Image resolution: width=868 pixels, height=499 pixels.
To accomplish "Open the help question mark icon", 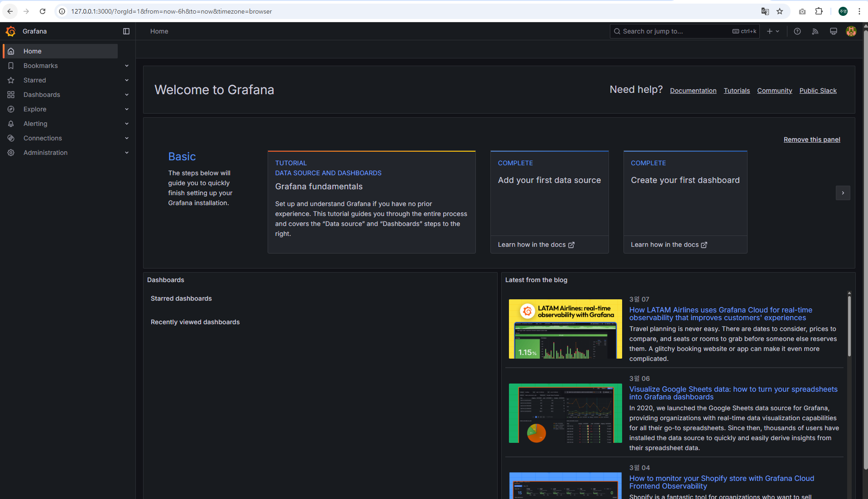I will click(797, 31).
